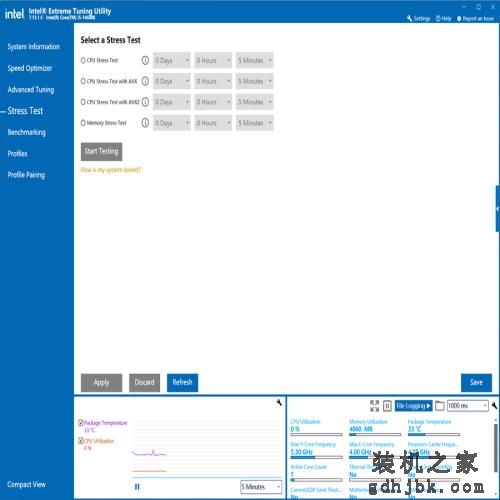Start File Logging
The height and width of the screenshot is (500, 500).
pos(413,406)
